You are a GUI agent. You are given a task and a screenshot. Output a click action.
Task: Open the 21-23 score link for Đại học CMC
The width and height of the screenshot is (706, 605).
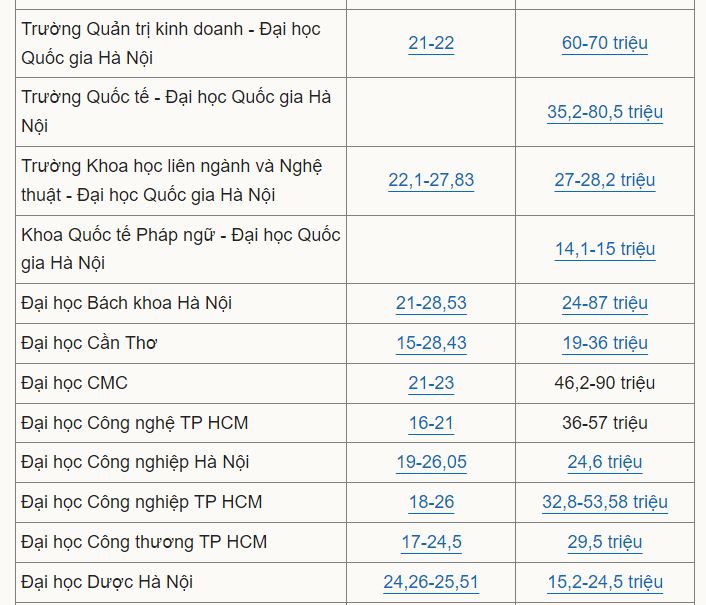click(x=431, y=383)
